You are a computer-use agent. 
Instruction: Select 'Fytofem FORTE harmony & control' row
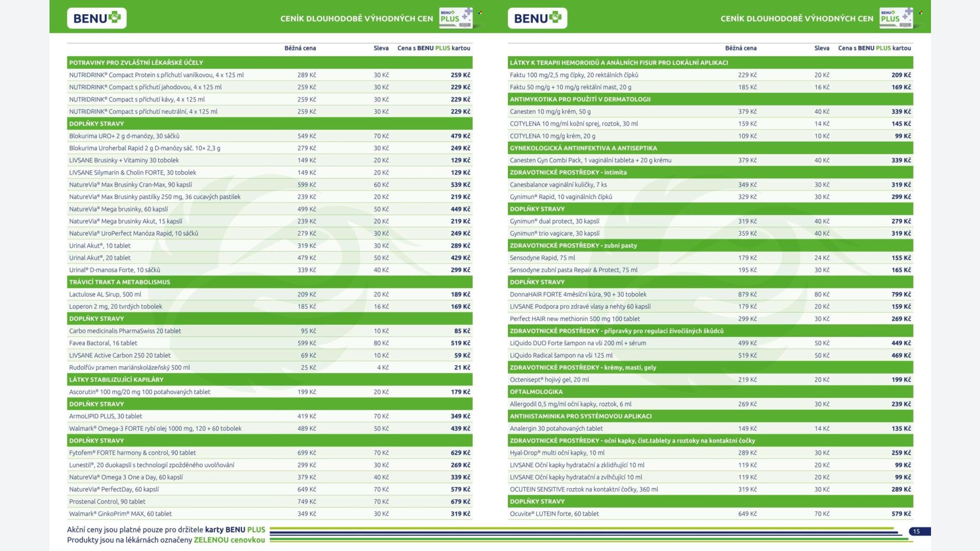click(269, 453)
